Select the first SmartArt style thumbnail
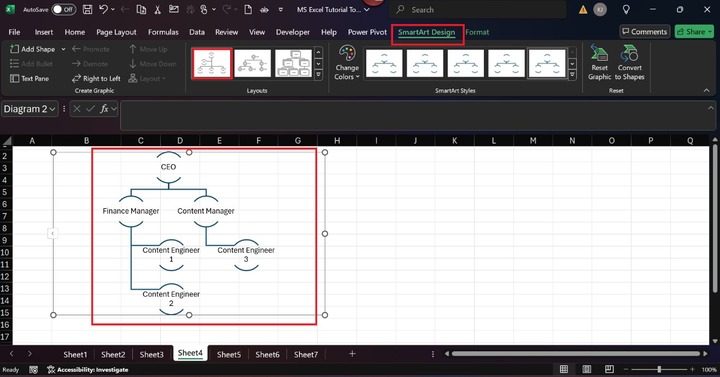 [x=384, y=63]
